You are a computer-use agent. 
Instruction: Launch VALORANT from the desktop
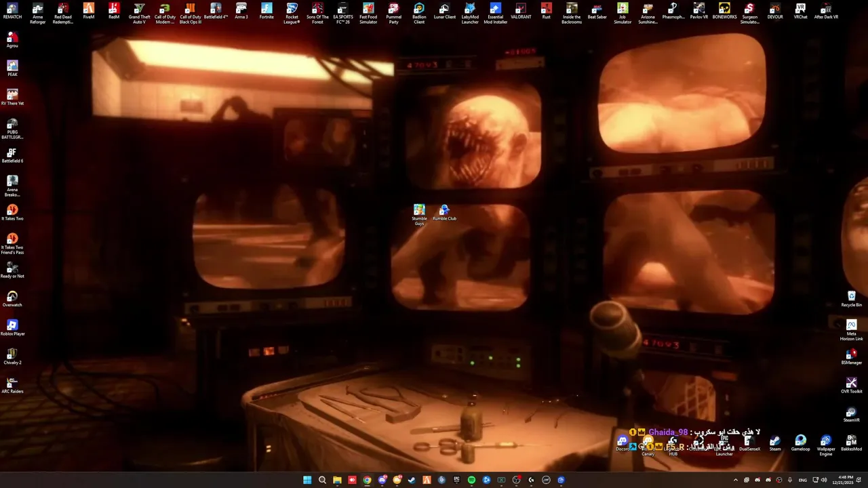coord(521,12)
